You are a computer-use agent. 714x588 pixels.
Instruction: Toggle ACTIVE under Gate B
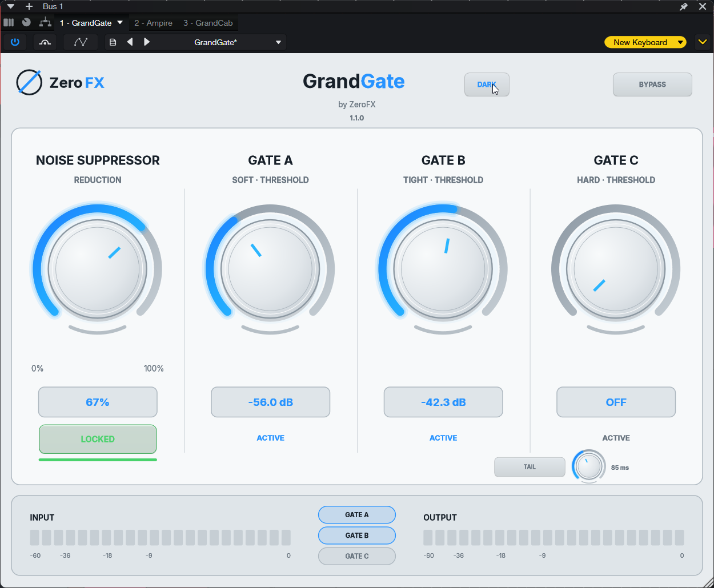443,438
